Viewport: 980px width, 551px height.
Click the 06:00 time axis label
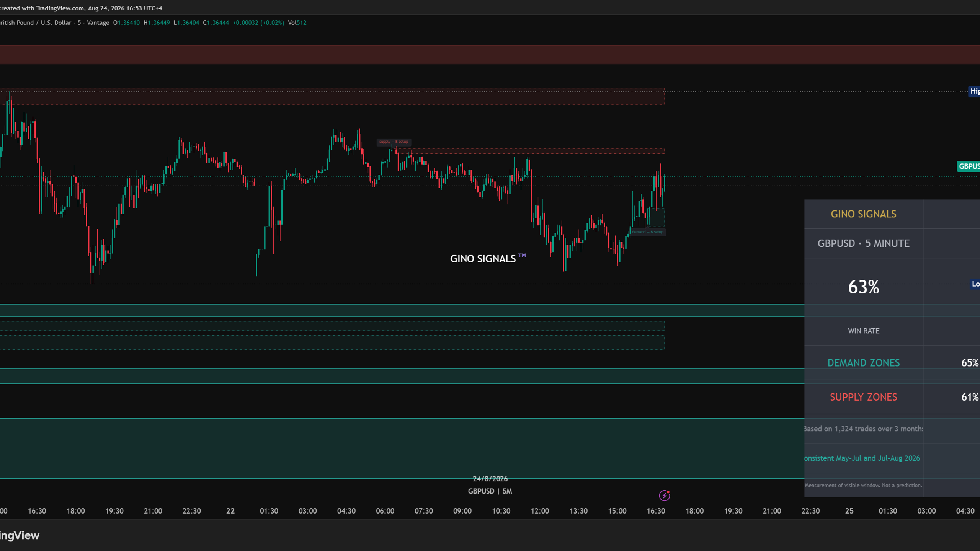point(385,511)
